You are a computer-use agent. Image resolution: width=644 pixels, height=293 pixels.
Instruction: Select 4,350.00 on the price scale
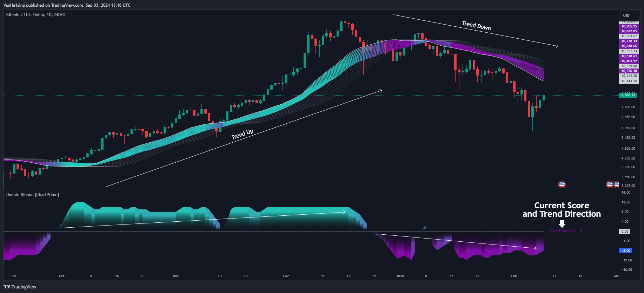tap(628, 158)
